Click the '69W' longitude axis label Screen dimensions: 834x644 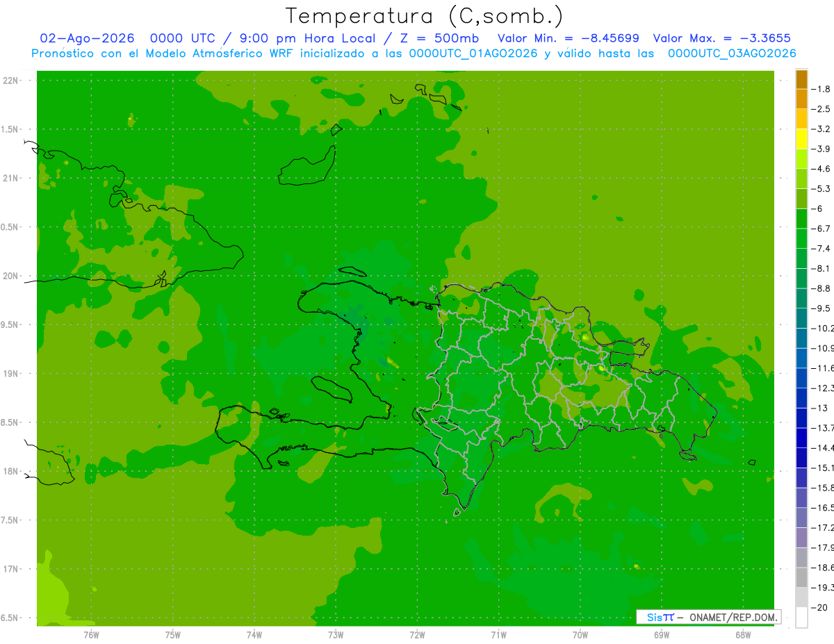tap(662, 635)
